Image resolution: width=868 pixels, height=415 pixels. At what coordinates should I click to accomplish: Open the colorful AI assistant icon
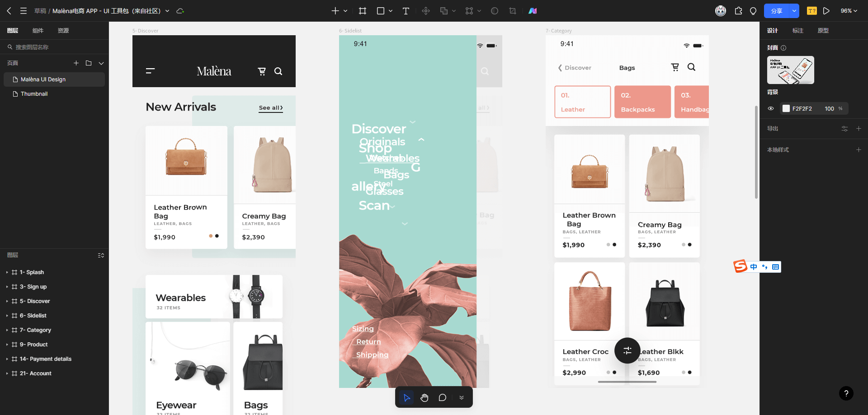click(x=533, y=11)
